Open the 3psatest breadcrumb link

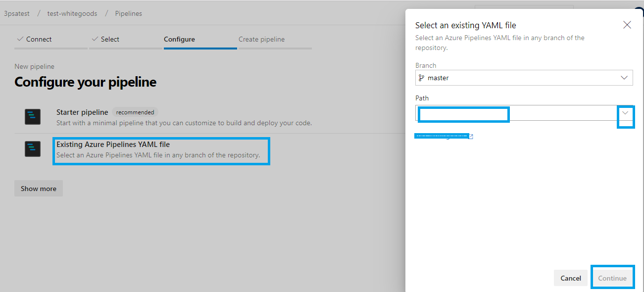[17, 13]
